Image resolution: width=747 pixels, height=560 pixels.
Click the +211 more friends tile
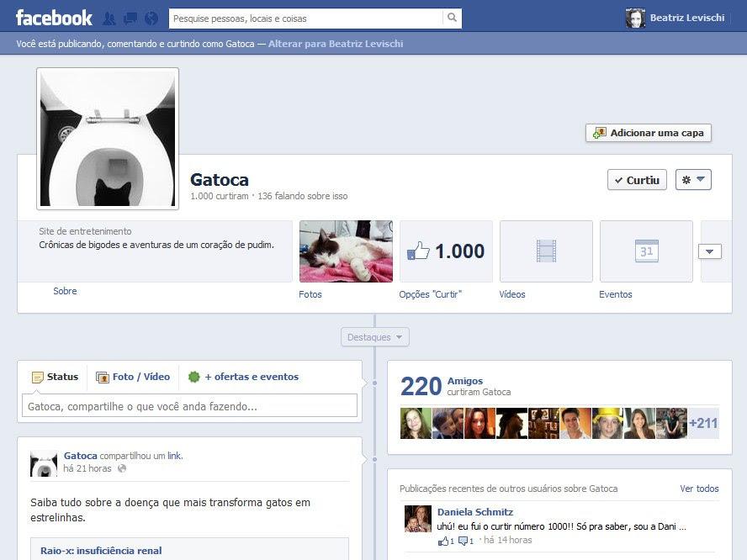pyautogui.click(x=703, y=423)
